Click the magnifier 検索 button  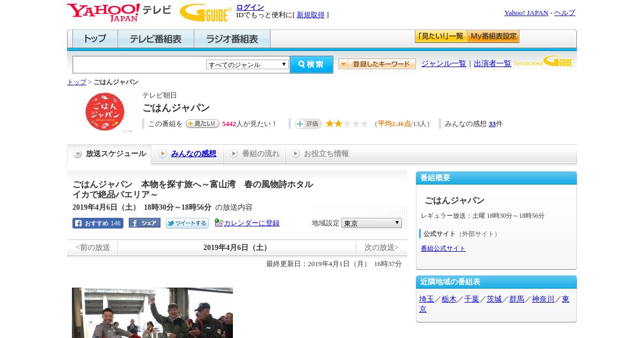click(x=311, y=64)
